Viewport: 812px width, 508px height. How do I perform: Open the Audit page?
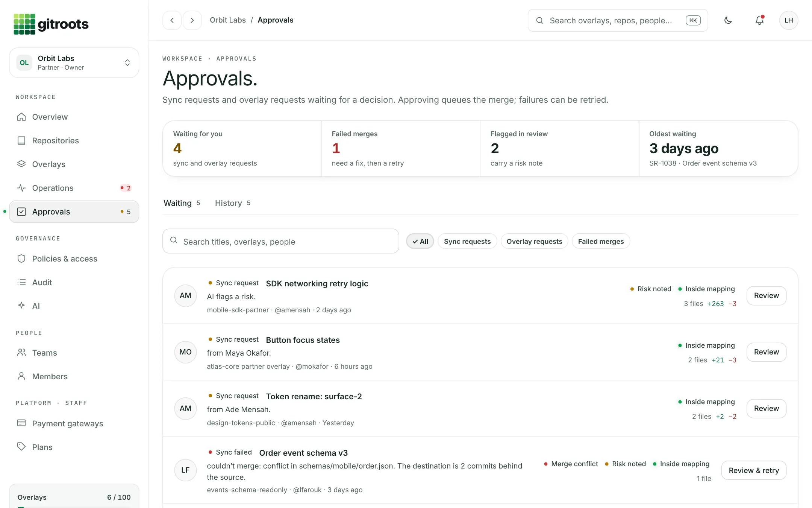coord(74,283)
